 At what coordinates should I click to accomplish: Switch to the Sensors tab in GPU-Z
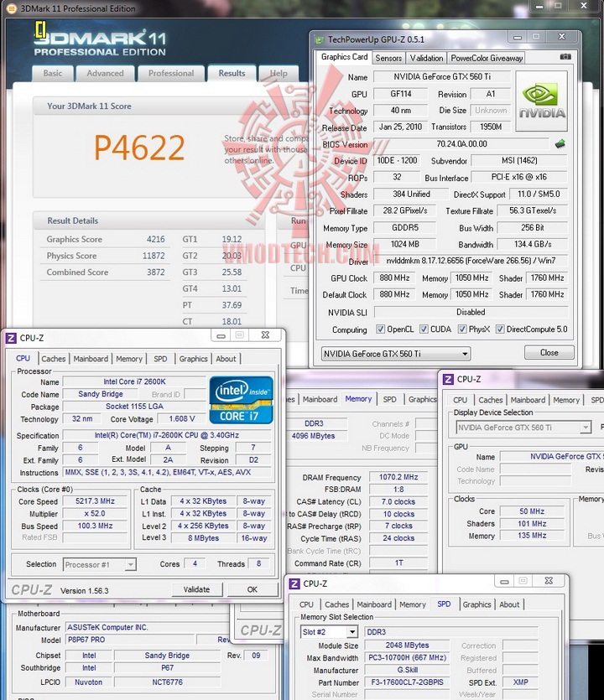tap(388, 58)
